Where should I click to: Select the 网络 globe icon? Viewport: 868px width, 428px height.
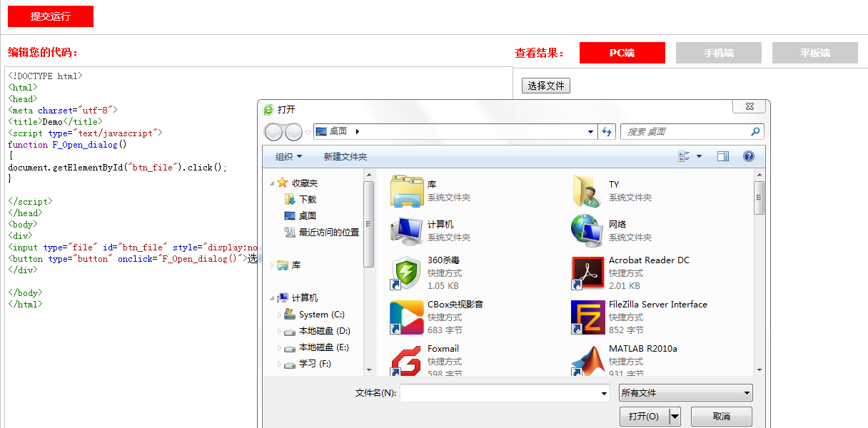(588, 230)
